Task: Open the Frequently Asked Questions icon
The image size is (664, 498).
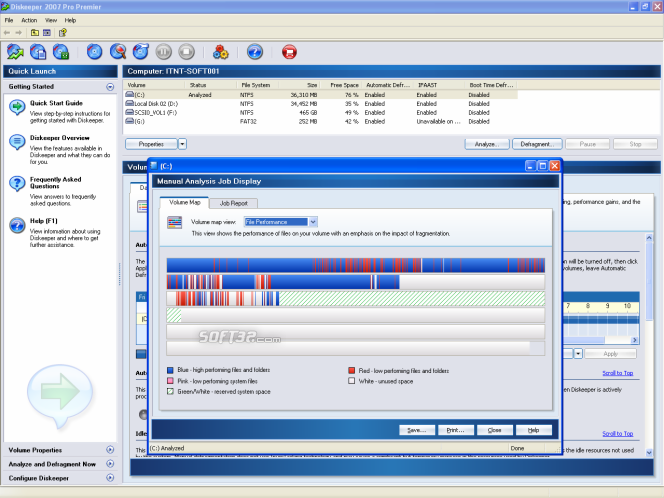Action: pyautogui.click(x=17, y=183)
